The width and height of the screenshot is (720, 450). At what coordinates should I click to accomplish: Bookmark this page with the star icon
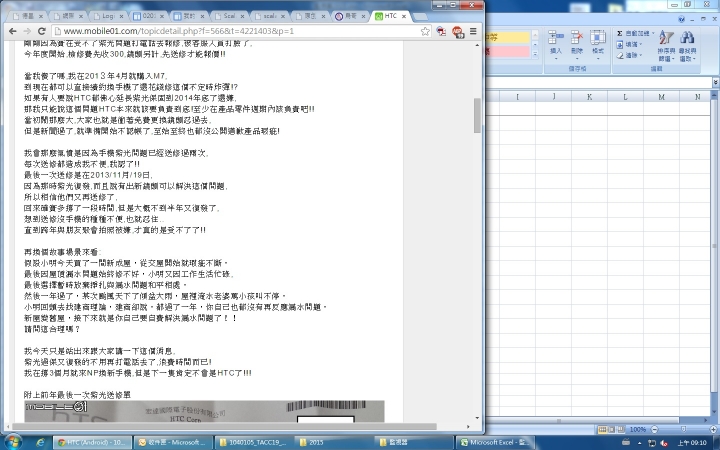click(x=425, y=31)
